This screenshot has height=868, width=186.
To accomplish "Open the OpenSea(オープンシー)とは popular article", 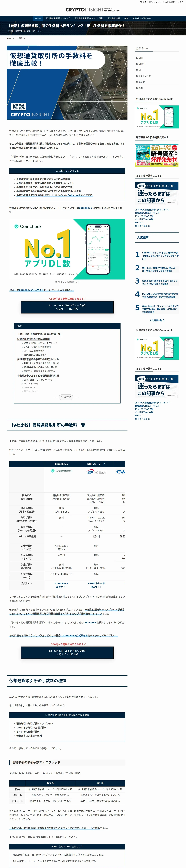I will tap(160, 309).
